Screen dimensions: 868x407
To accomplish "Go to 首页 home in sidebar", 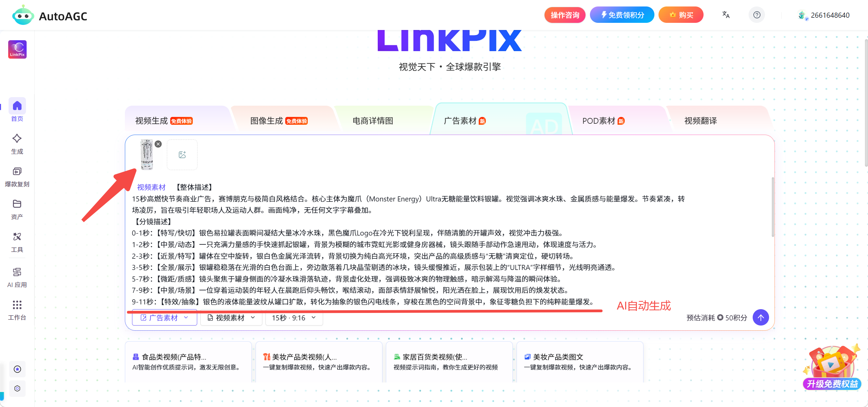I will pyautogui.click(x=17, y=110).
